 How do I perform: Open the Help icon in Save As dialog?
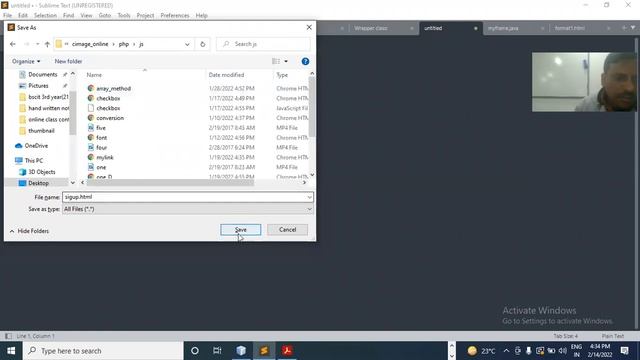[305, 61]
